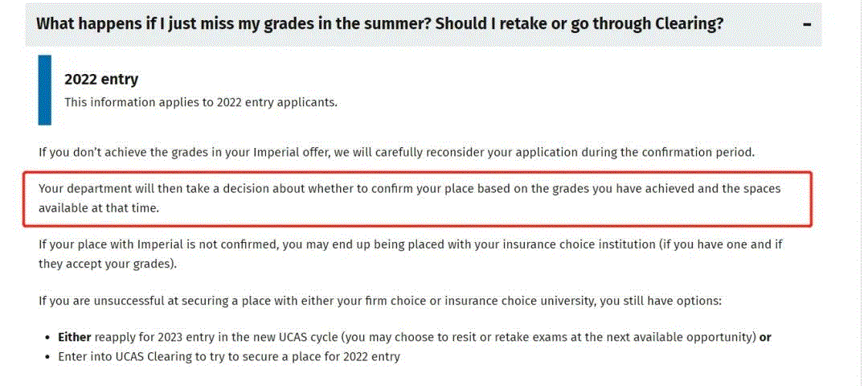This screenshot has width=868, height=386.
Task: Click 'available at that time.' in the red box
Action: pyautogui.click(x=100, y=207)
